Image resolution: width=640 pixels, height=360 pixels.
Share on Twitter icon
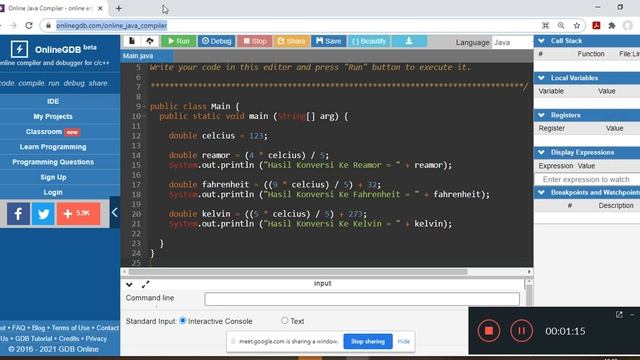click(43, 213)
